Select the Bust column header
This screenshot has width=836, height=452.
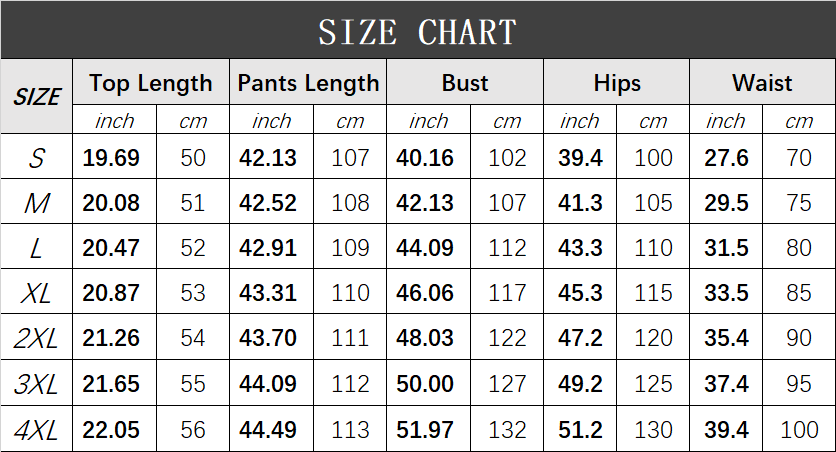465,83
